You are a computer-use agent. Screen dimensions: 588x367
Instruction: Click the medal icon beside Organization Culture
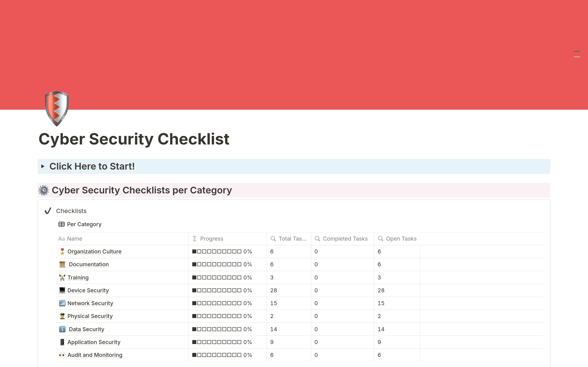[x=62, y=251]
